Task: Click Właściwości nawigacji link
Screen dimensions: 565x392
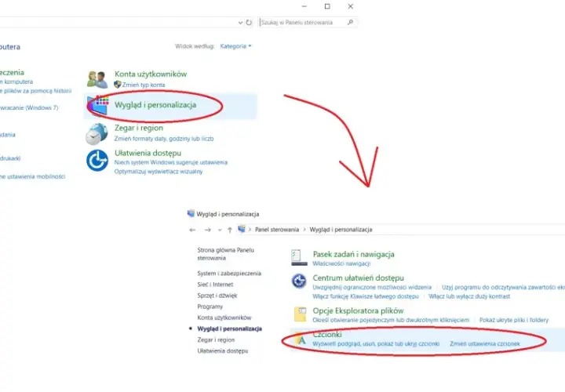Action: [341, 264]
